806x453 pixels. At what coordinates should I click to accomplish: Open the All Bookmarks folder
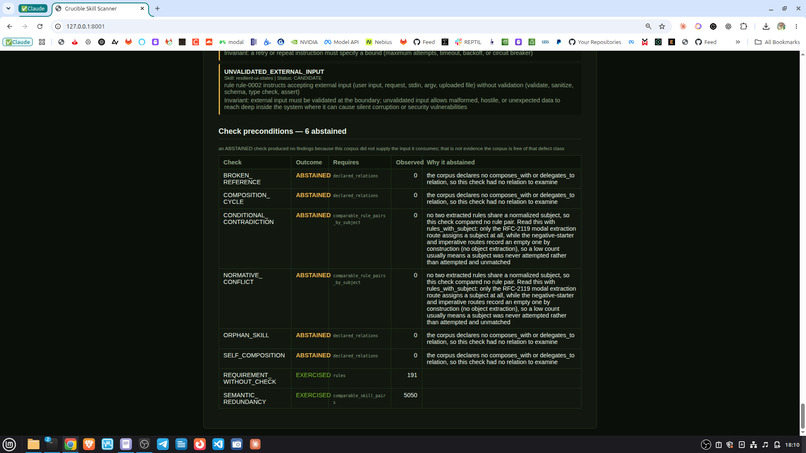click(777, 42)
